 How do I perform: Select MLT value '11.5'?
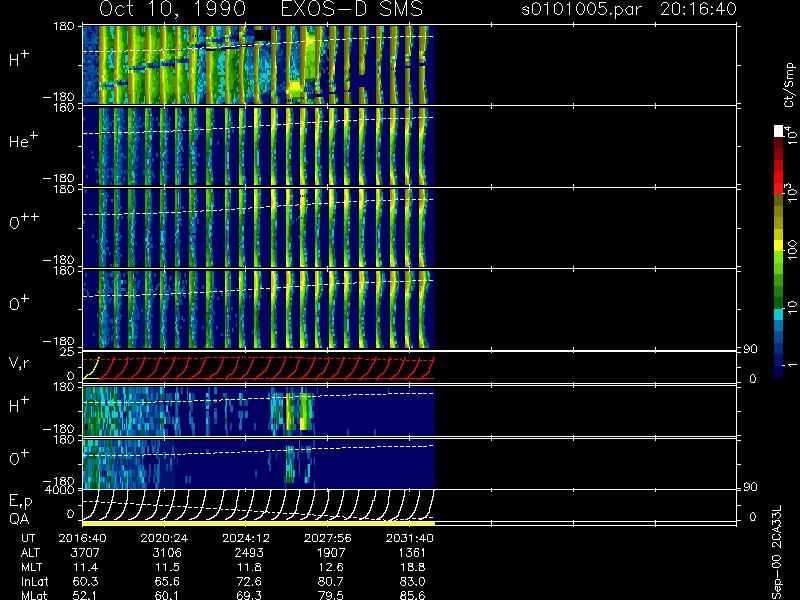[167, 567]
